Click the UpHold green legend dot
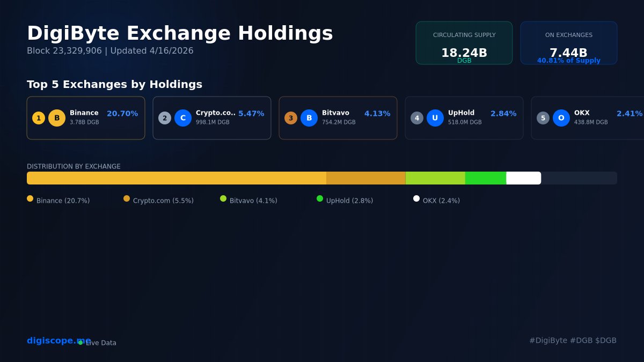Viewport: 644px width, 362px height. point(320,198)
